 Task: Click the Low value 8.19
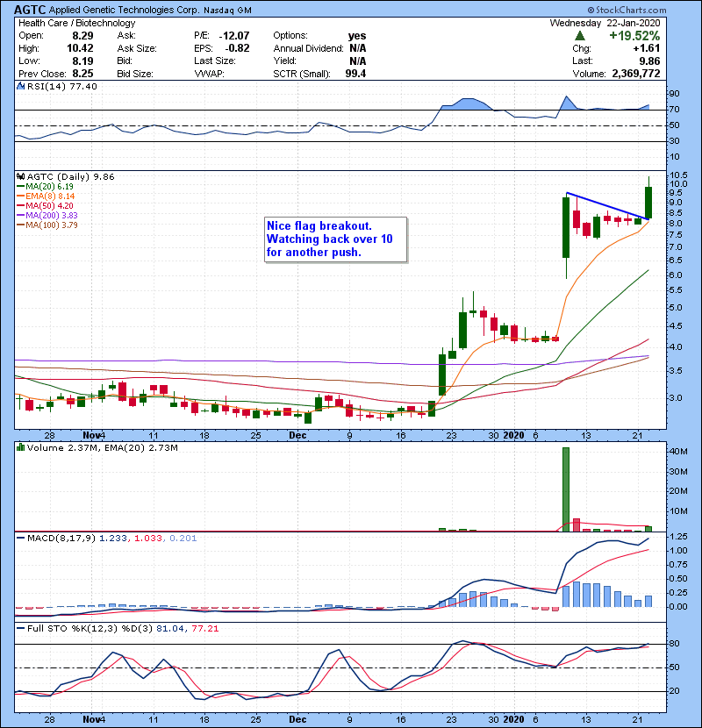tap(82, 61)
